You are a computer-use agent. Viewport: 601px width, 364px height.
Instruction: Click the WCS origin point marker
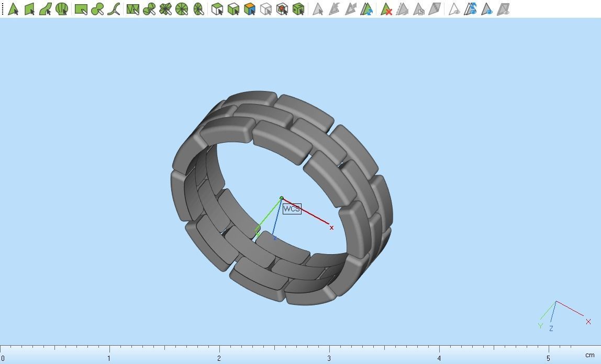pyautogui.click(x=282, y=198)
